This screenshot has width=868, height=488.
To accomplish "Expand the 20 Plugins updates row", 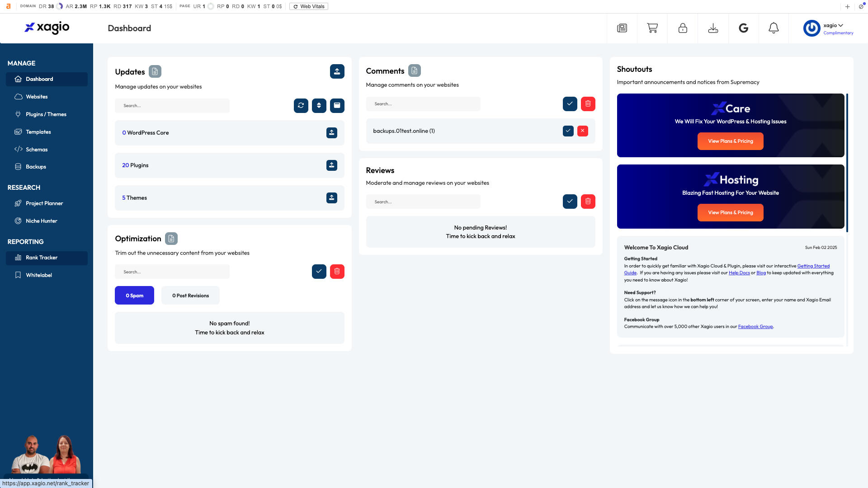I will tap(229, 165).
